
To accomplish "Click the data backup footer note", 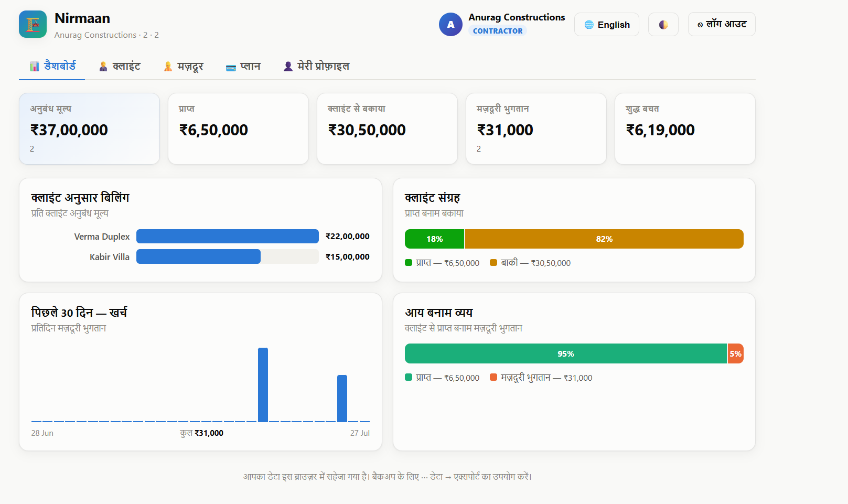I will [387, 477].
